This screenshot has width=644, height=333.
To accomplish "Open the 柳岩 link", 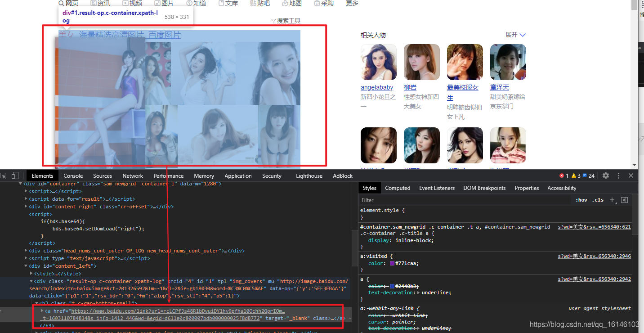I will (x=410, y=87).
